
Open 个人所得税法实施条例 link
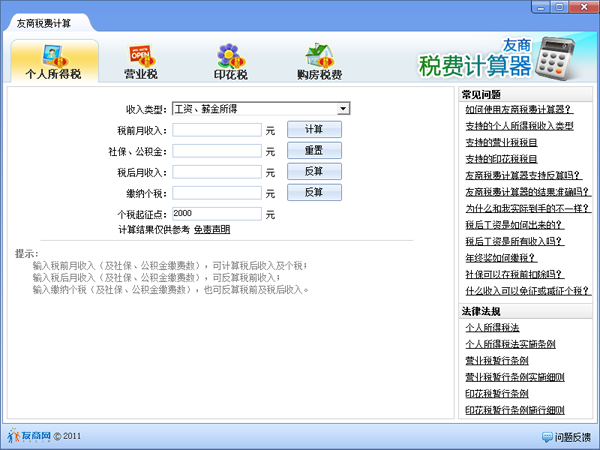[x=510, y=344]
